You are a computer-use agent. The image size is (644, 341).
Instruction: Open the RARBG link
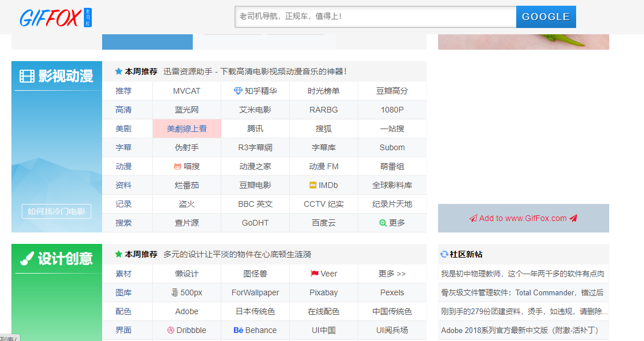pos(323,110)
